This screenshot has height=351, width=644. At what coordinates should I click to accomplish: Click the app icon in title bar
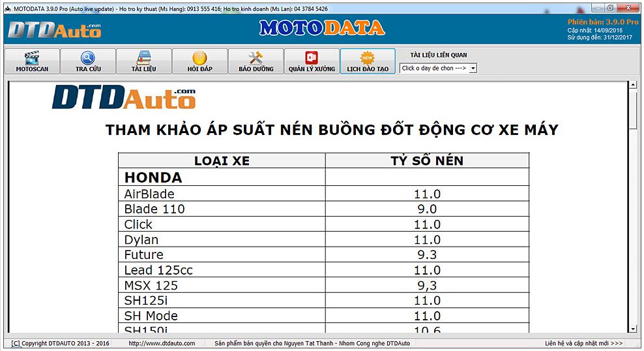(8, 8)
